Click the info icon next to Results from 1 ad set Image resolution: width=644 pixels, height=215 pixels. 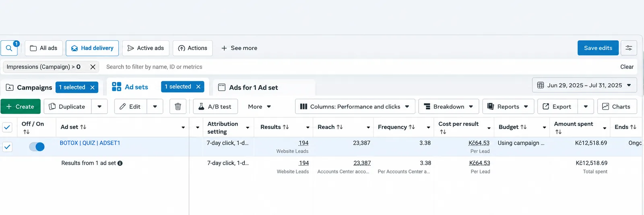click(x=120, y=163)
